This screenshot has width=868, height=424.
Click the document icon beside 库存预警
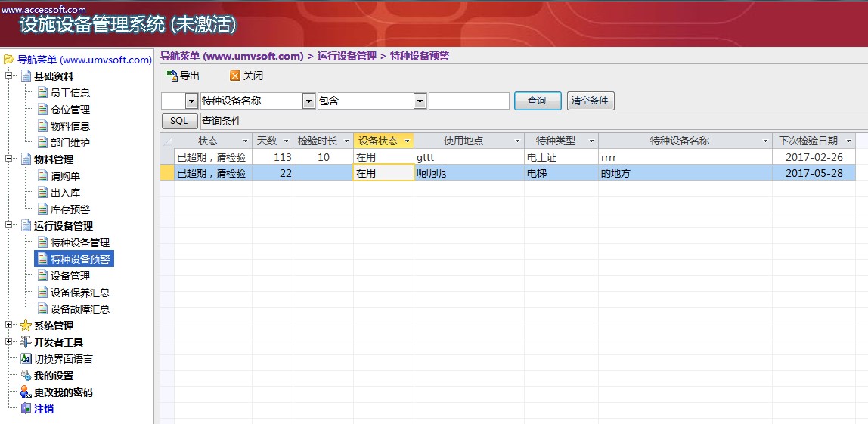tap(42, 209)
